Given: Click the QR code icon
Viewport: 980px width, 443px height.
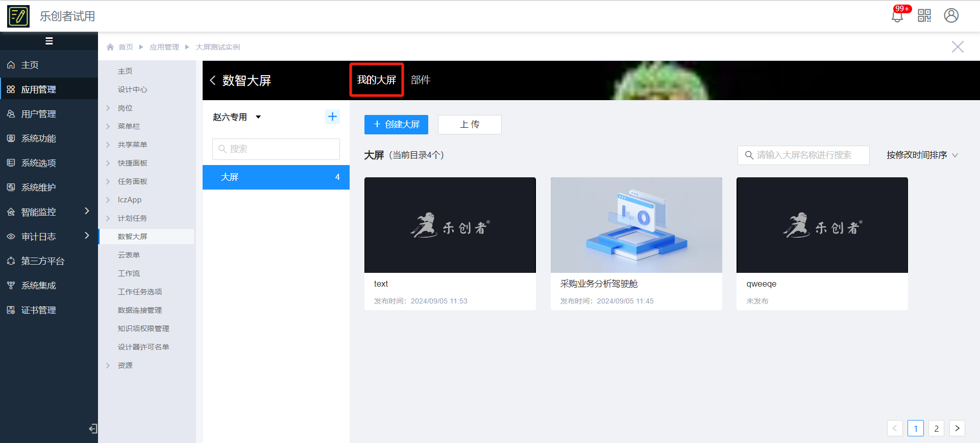Looking at the screenshot, I should coord(924,16).
